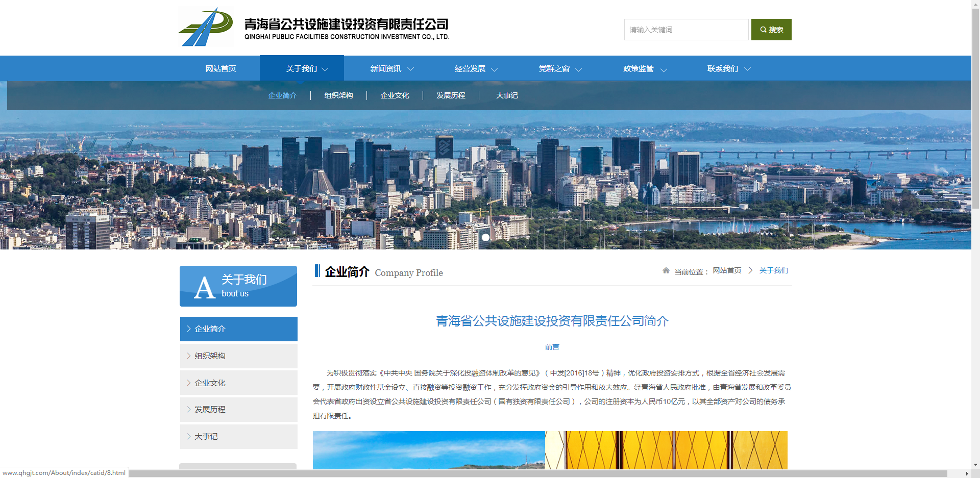Expand the chevron next to 新闻资讯

pyautogui.click(x=410, y=69)
